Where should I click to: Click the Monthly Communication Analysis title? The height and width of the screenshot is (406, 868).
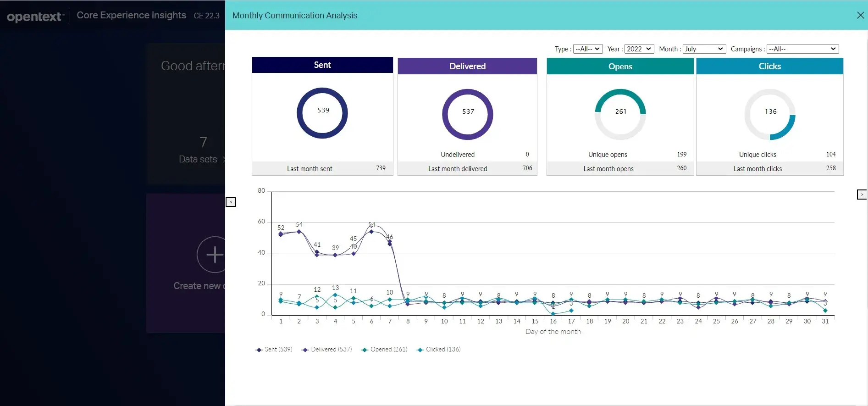[295, 16]
